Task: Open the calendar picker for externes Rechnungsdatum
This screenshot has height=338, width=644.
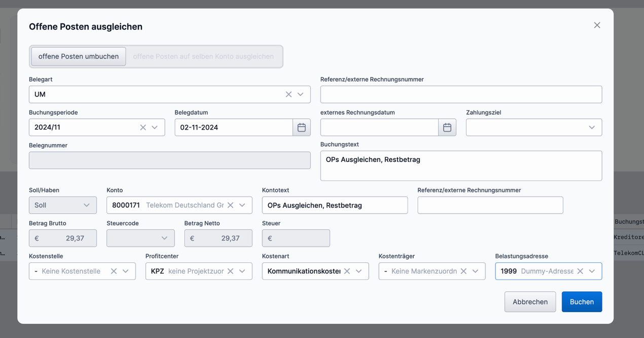Action: tap(447, 127)
